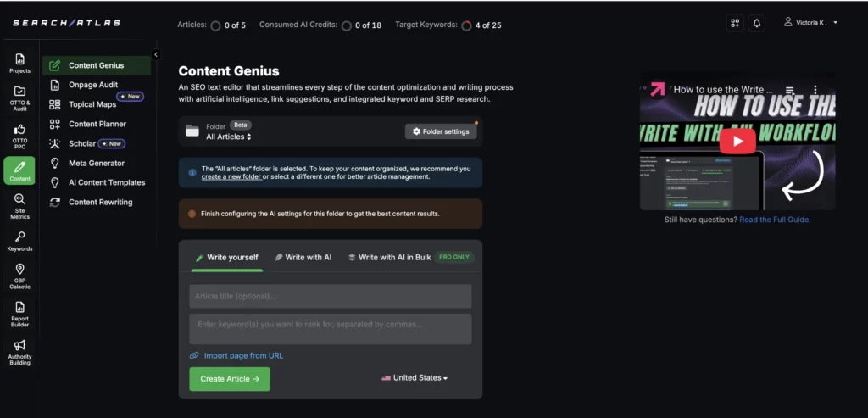Click info icon in blue notice
Screen dimensions: 868x418
coord(192,173)
